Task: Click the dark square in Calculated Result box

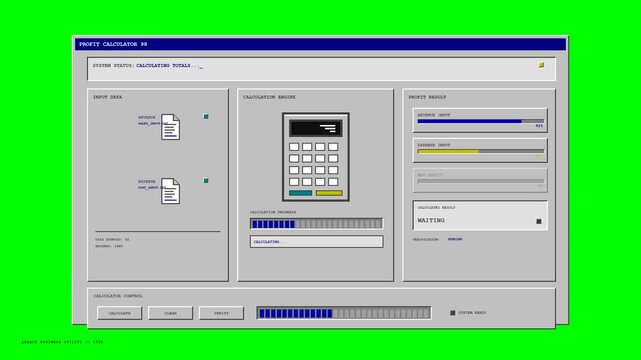Action: point(539,221)
